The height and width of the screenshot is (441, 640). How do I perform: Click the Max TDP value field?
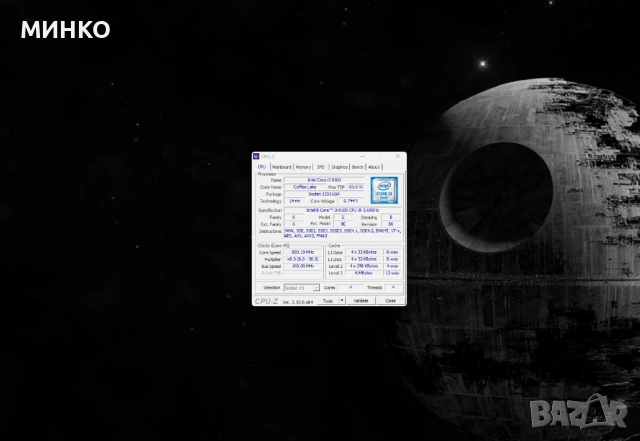pos(356,187)
